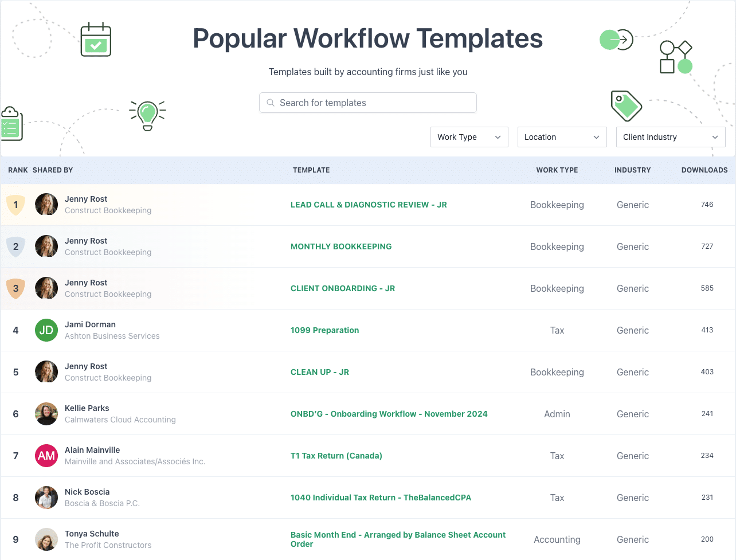Viewport: 736px width, 560px height.
Task: Click Kellie Parks' avatar photo
Action: click(x=46, y=414)
